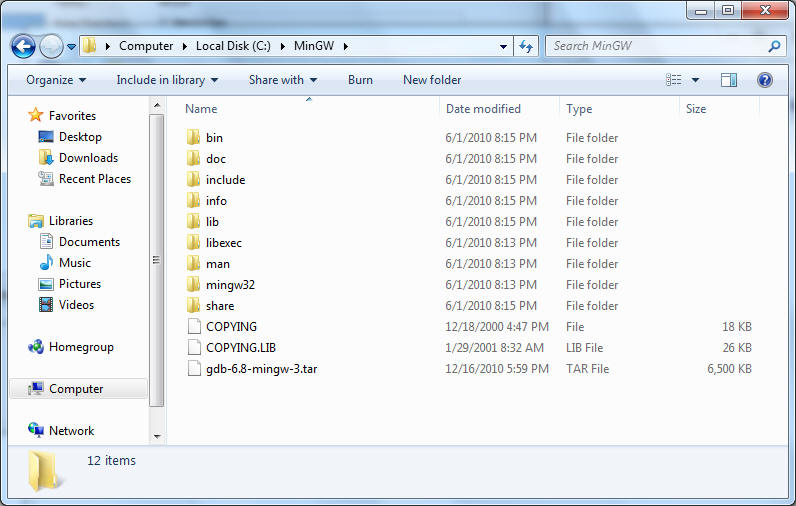Open the Videos library film icon
This screenshot has width=796, height=506.
46,305
